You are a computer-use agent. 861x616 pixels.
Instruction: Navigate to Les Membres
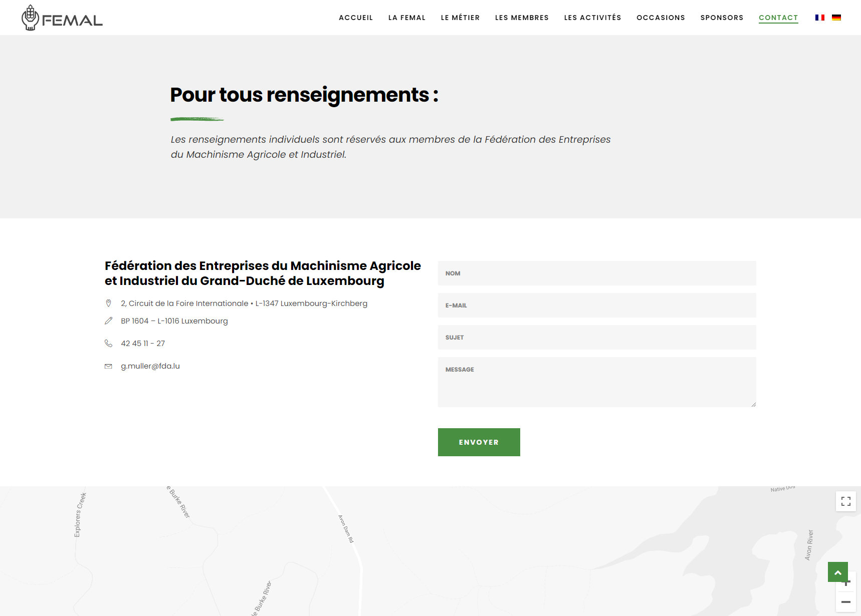[521, 18]
